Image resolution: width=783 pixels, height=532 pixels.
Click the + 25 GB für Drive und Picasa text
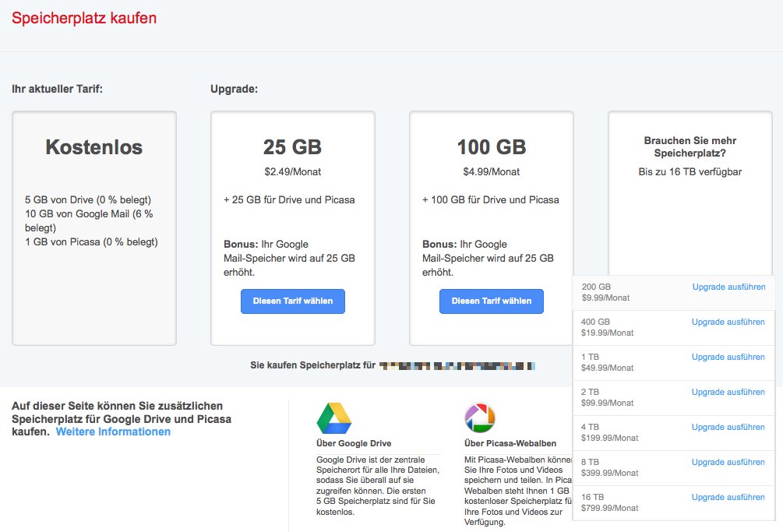[x=289, y=199]
